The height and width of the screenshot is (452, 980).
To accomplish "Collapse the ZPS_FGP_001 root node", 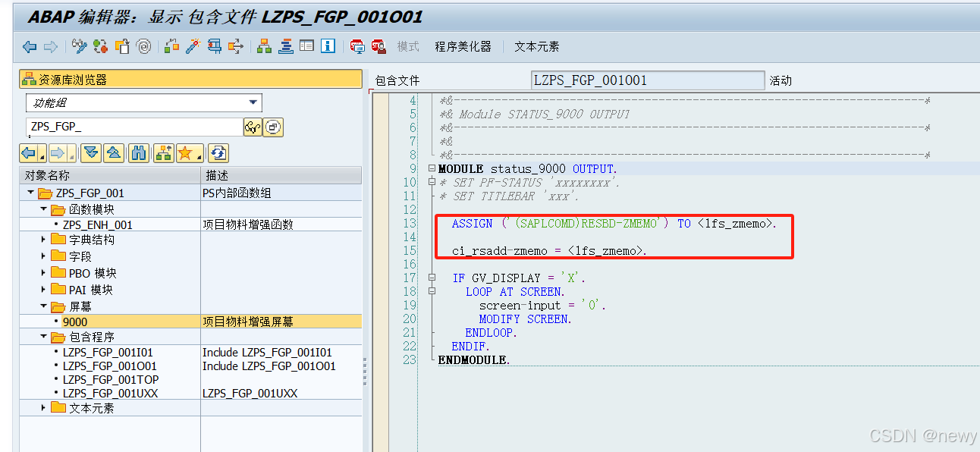I will [30, 193].
